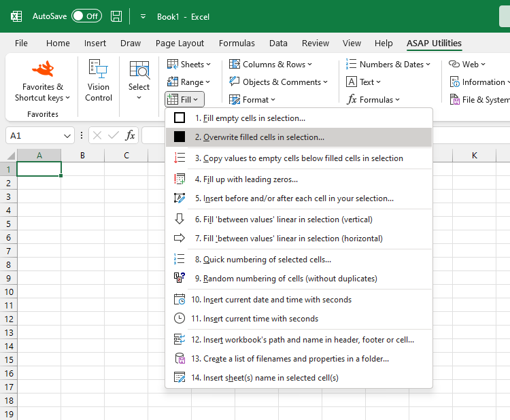This screenshot has height=420, width=510.
Task: Expand the fx Formulas dropdown in ribbon group
Action: (373, 99)
